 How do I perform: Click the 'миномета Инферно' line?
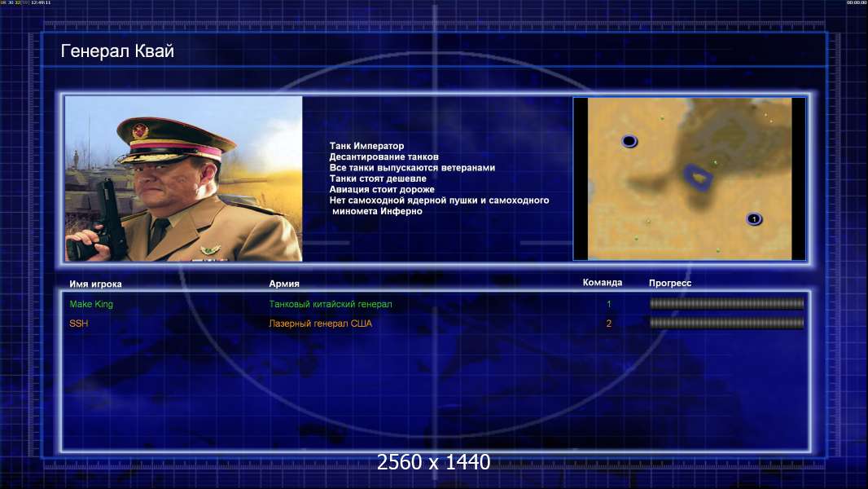tap(377, 211)
